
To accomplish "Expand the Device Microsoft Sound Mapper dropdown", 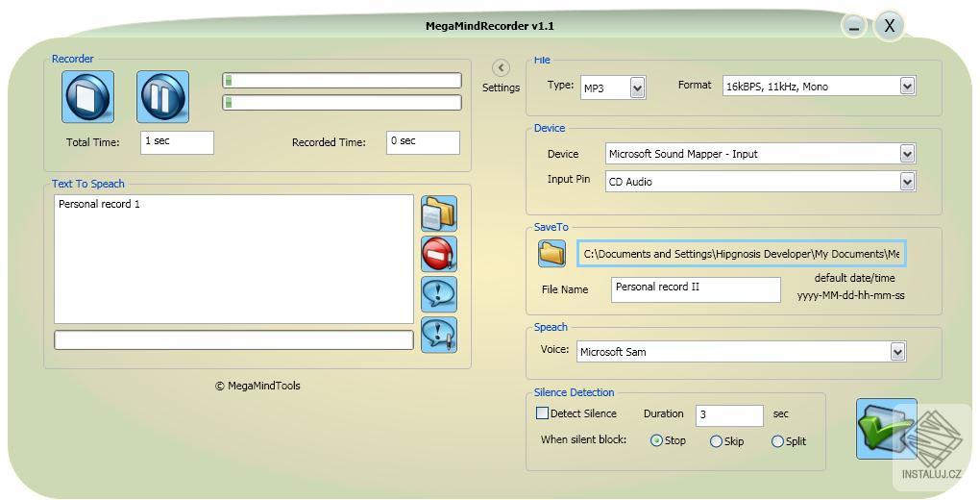I will [x=908, y=153].
